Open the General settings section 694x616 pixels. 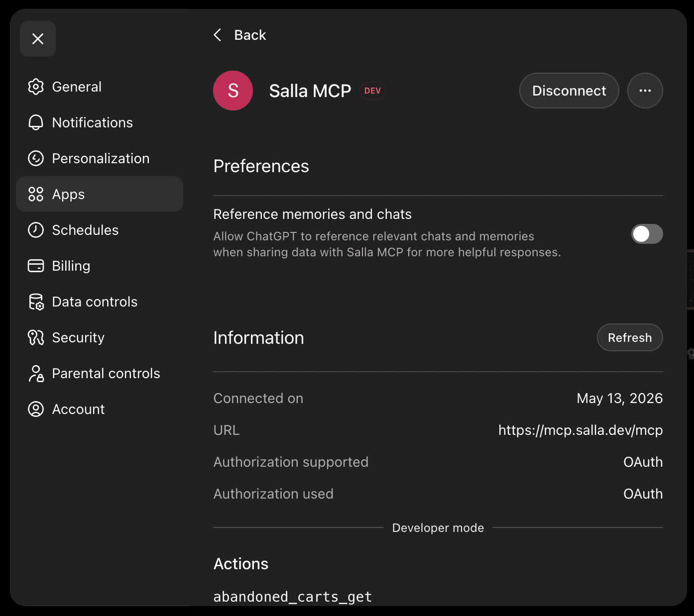[x=100, y=87]
